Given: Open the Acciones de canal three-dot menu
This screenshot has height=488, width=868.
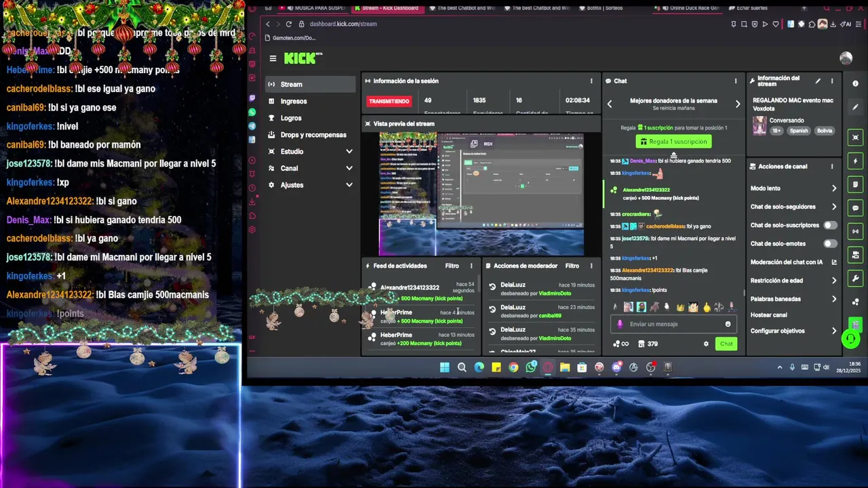Looking at the screenshot, I should click(x=832, y=166).
